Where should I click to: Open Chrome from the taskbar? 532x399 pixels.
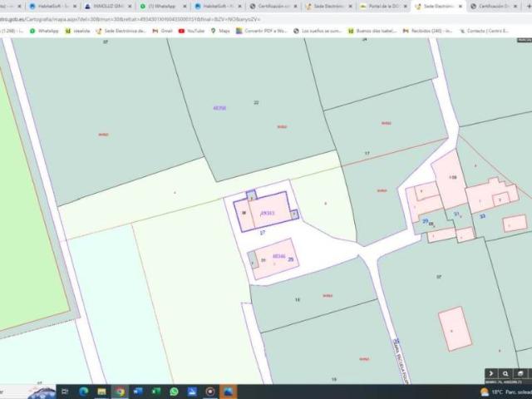click(x=120, y=392)
